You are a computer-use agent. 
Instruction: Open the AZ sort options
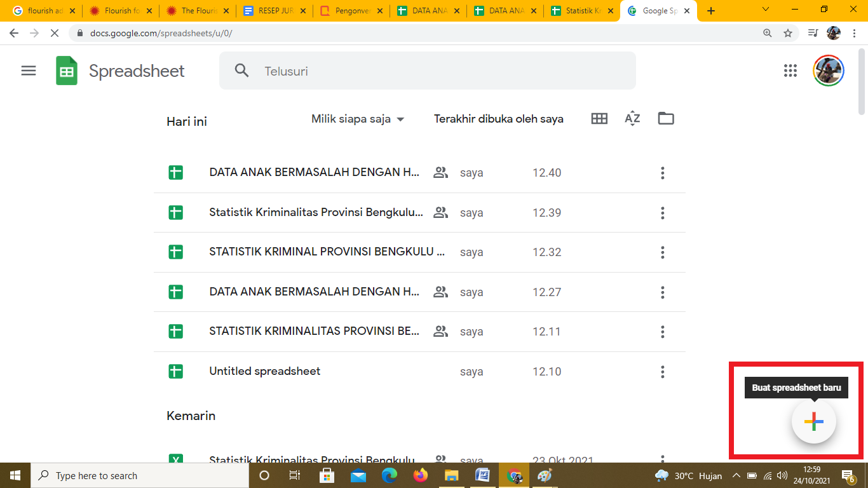632,119
